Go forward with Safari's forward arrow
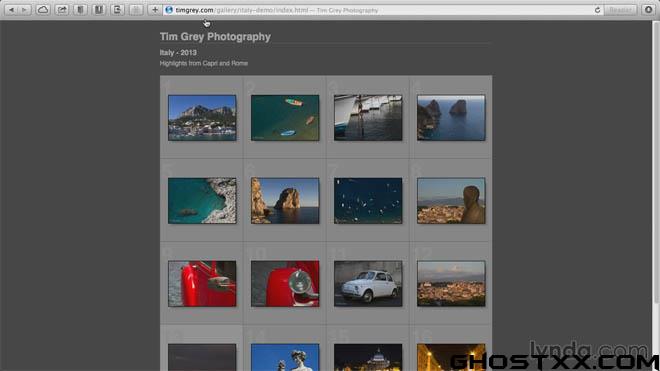This screenshot has height=371, width=660. click(x=24, y=10)
